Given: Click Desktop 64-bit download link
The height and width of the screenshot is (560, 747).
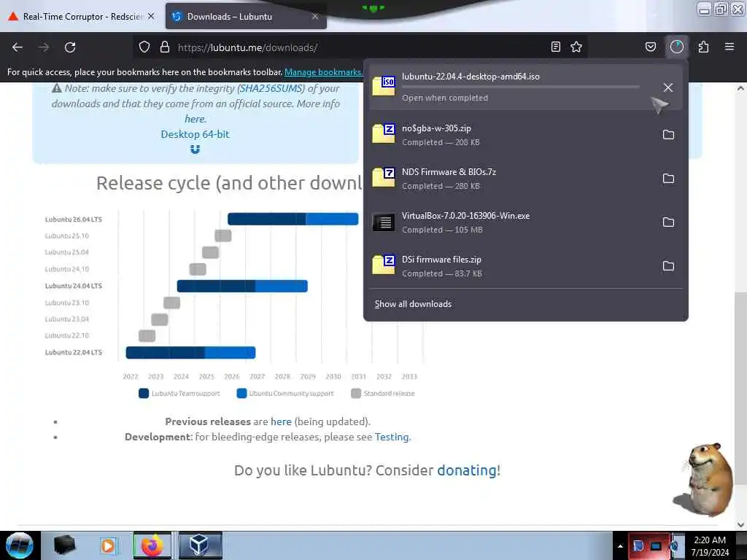Looking at the screenshot, I should pos(196,134).
